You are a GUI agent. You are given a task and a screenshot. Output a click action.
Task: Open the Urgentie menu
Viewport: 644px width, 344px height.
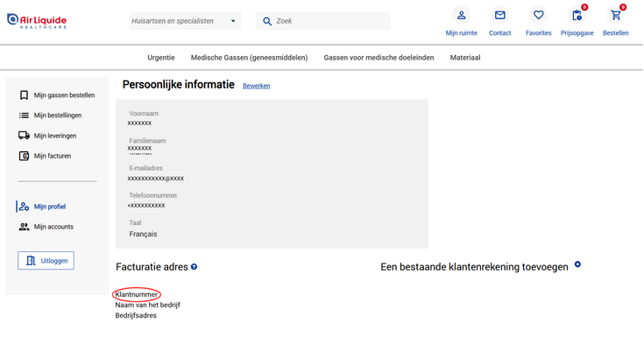coord(161,58)
